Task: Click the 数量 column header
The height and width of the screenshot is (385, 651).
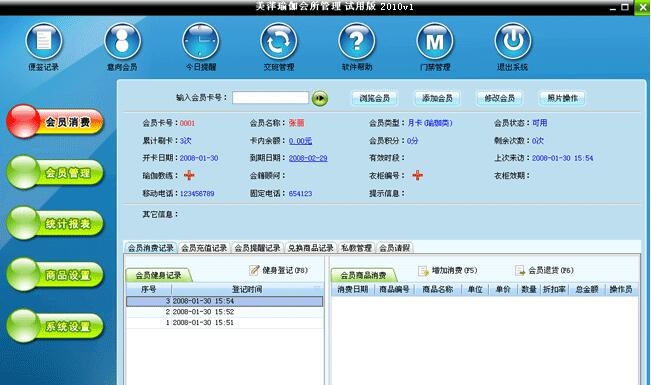Action: [x=529, y=289]
